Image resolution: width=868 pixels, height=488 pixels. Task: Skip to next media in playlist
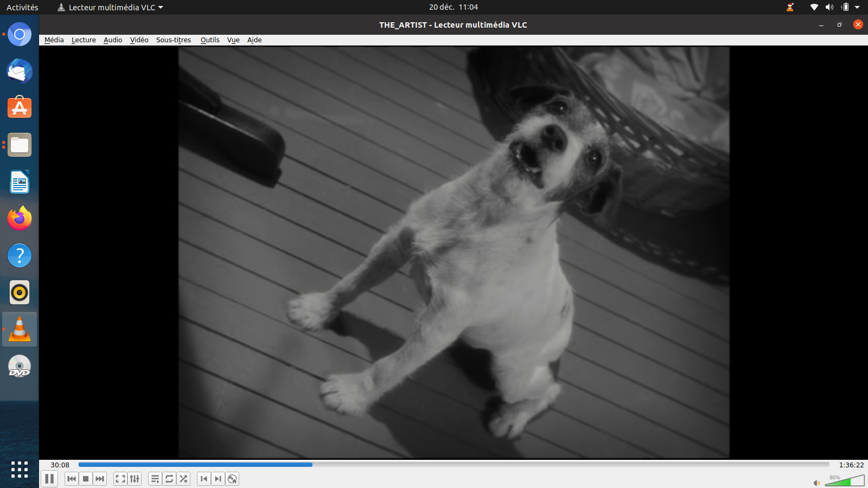pyautogui.click(x=100, y=479)
